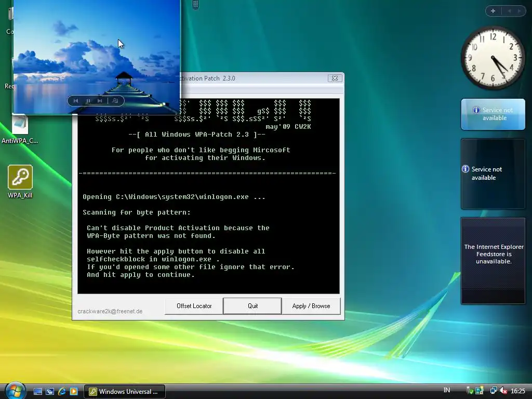Click the Apply / Browse button
The height and width of the screenshot is (399, 532).
(311, 306)
